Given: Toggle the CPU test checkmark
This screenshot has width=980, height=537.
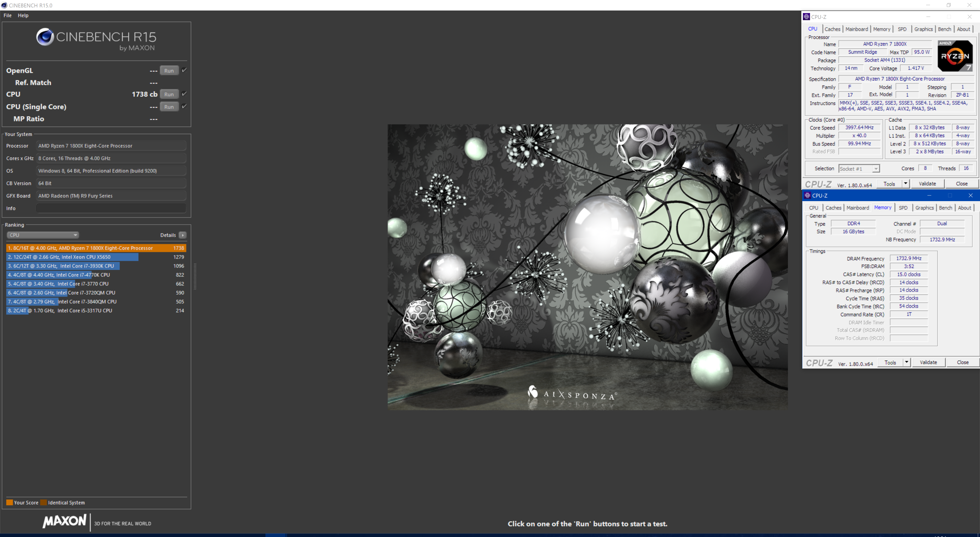Looking at the screenshot, I should pyautogui.click(x=184, y=94).
